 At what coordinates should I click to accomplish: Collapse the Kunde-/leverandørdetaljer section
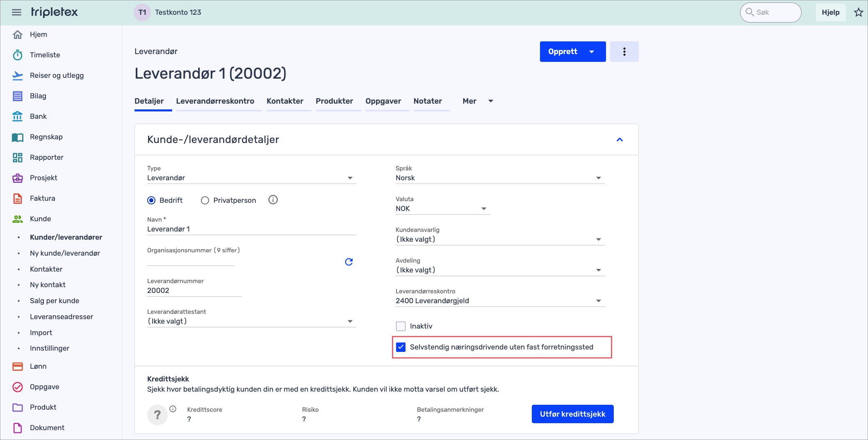620,140
